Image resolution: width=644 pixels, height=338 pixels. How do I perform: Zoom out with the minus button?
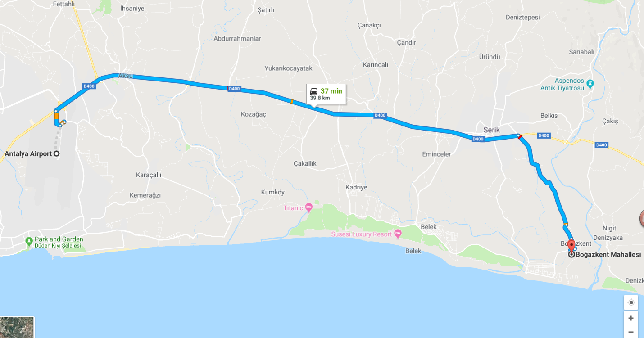point(631,332)
